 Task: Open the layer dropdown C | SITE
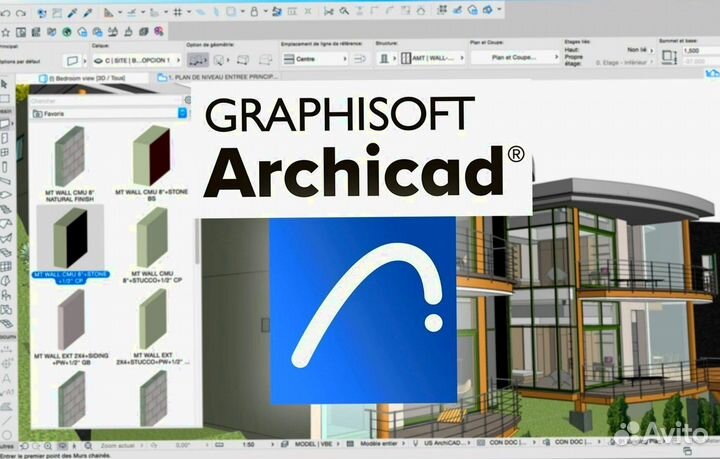pyautogui.click(x=136, y=60)
